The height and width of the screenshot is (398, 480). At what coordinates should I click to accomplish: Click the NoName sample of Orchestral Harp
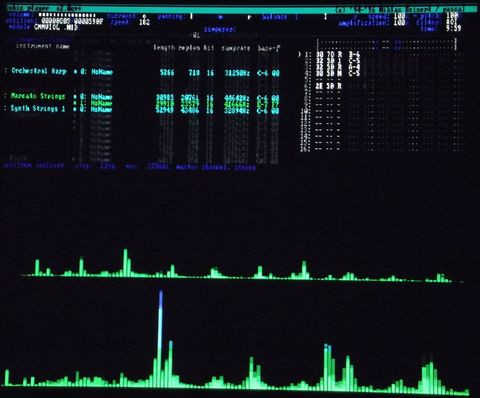click(x=102, y=72)
